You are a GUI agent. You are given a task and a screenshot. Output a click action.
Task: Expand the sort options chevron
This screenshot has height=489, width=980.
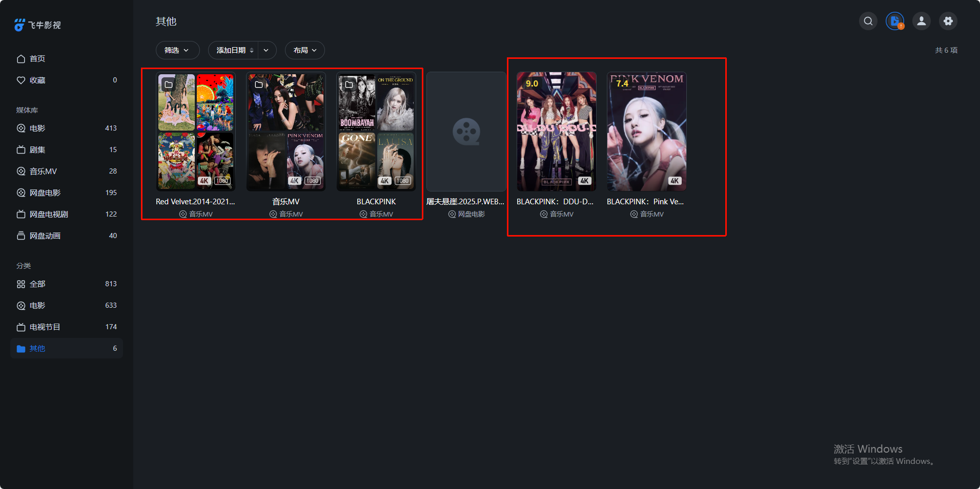pos(267,50)
